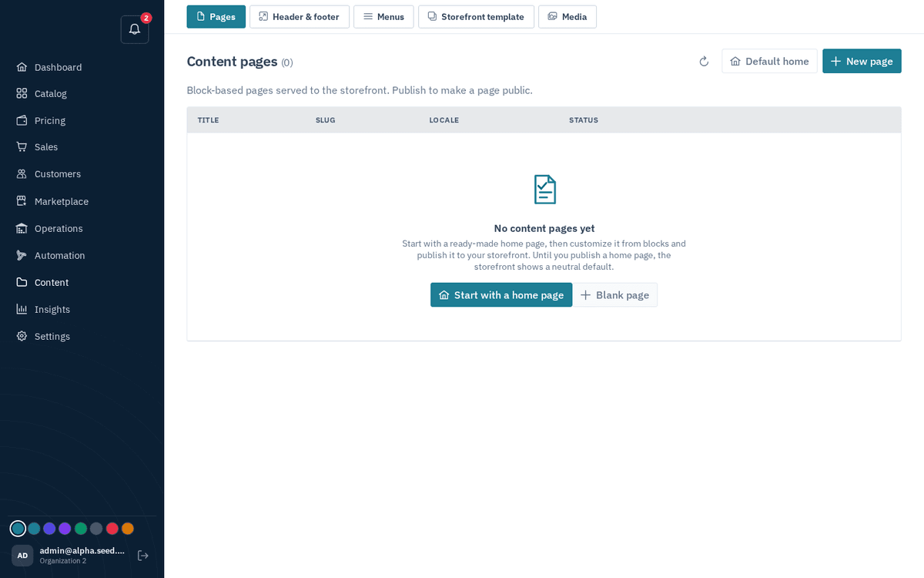Switch to the Pages tab
Screen dimensions: 924x578
point(216,17)
